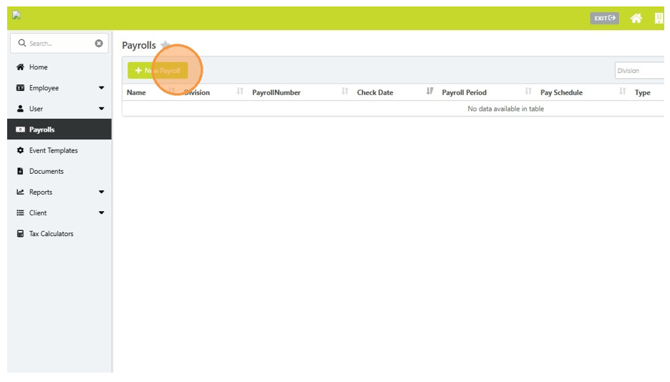Viewport: 670px width, 382px height.
Task: Open the User menu item
Action: [59, 109]
